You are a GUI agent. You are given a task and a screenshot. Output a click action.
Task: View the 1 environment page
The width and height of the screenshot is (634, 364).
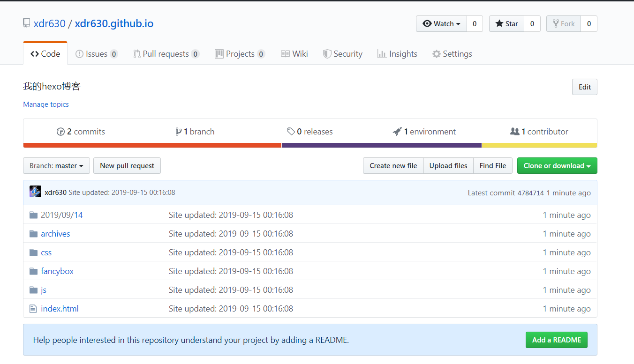coord(424,132)
